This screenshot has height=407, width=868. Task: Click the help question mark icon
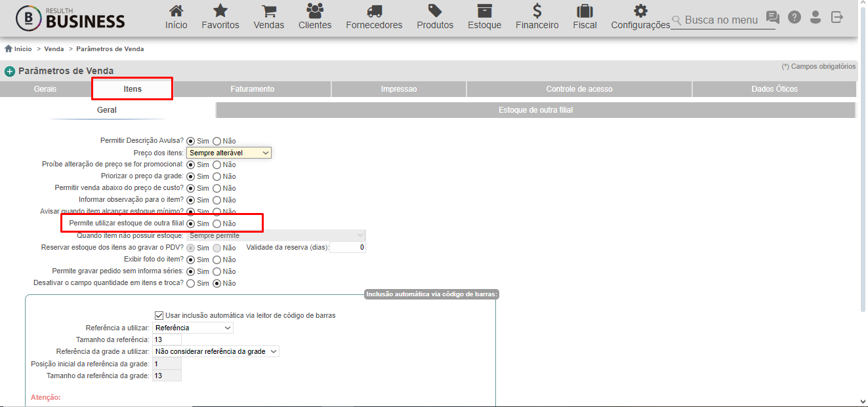pos(795,17)
